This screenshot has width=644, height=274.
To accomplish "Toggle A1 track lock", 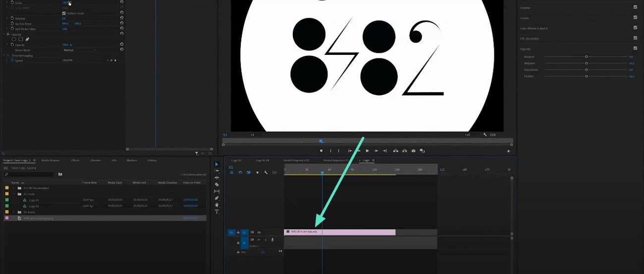I will (238, 243).
